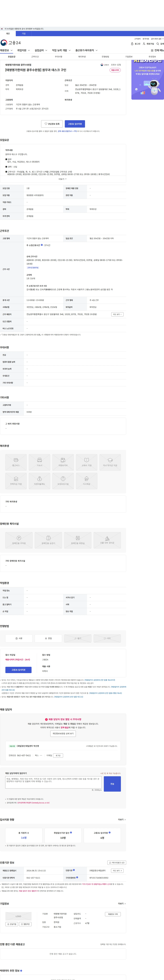Click info icon beside 주 소정근로시간
164x980 pixels.
[x=42, y=245]
